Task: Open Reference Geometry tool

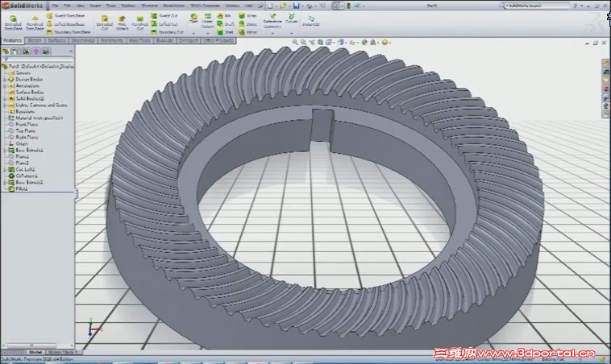Action: click(272, 21)
